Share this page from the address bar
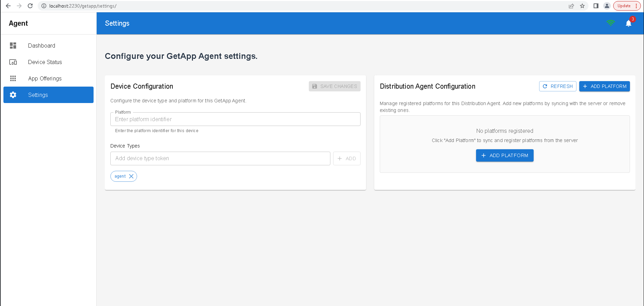 point(571,6)
